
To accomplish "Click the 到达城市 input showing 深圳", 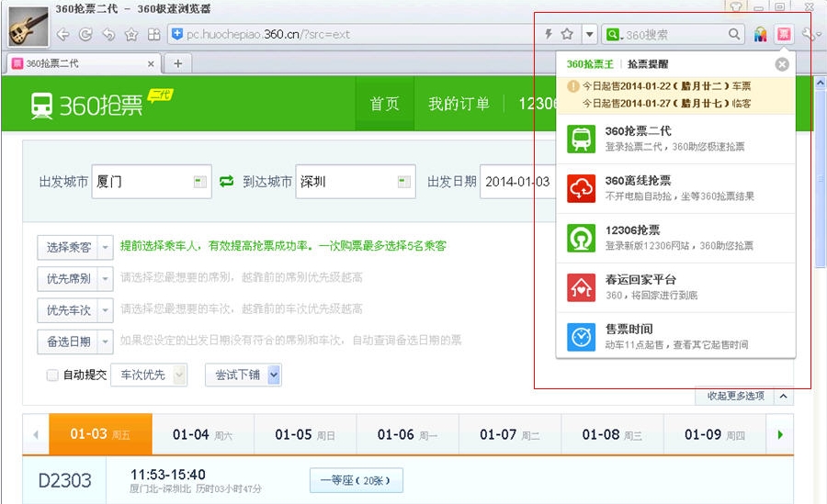I will [356, 182].
